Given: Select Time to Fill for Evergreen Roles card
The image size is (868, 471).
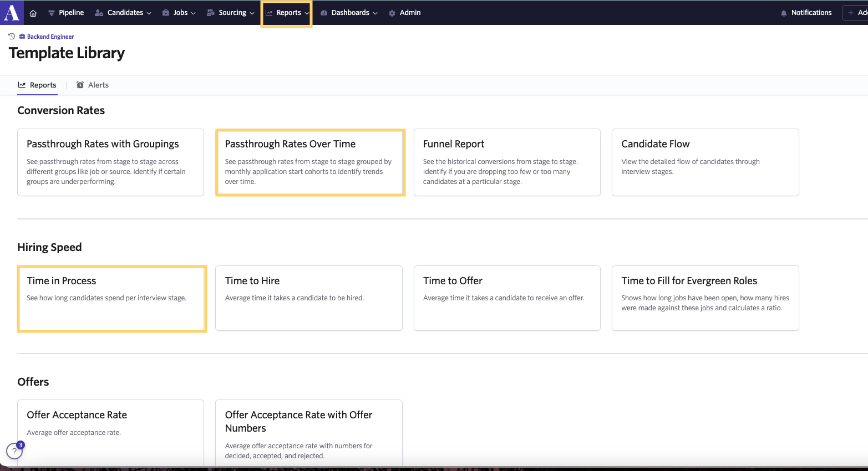Looking at the screenshot, I should [x=705, y=298].
